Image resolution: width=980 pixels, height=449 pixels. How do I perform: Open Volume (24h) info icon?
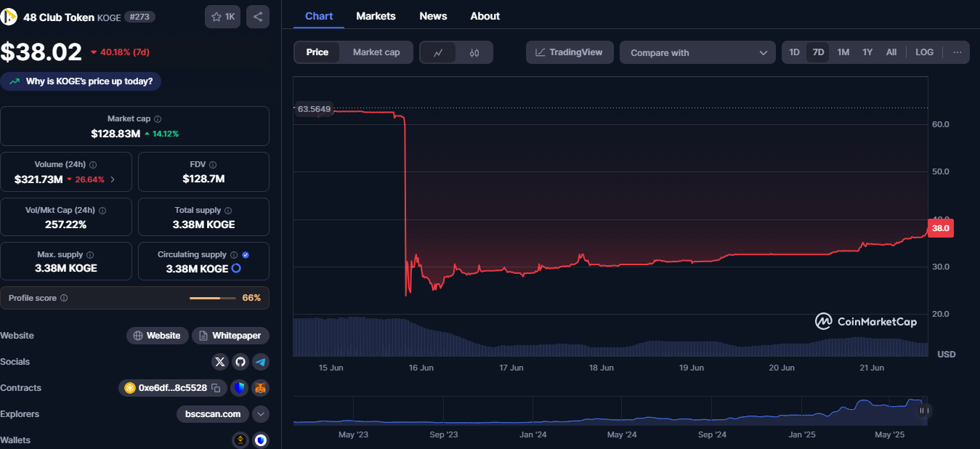tap(93, 165)
